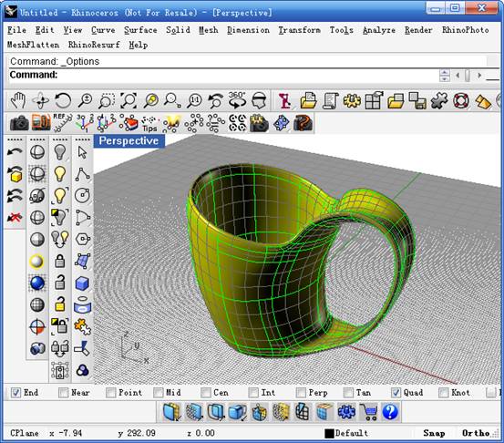
Task: Choose the Zoom Window tool
Action: click(x=107, y=101)
